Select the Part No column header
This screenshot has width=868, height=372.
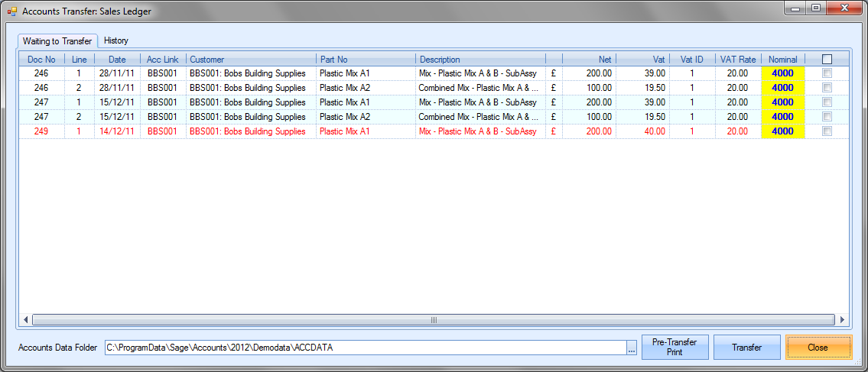[366, 59]
